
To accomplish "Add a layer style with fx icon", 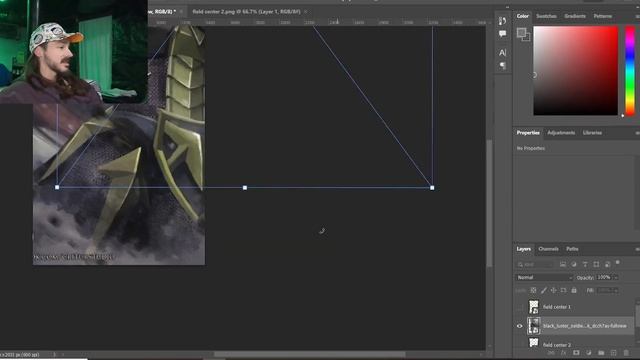I will pyautogui.click(x=564, y=353).
